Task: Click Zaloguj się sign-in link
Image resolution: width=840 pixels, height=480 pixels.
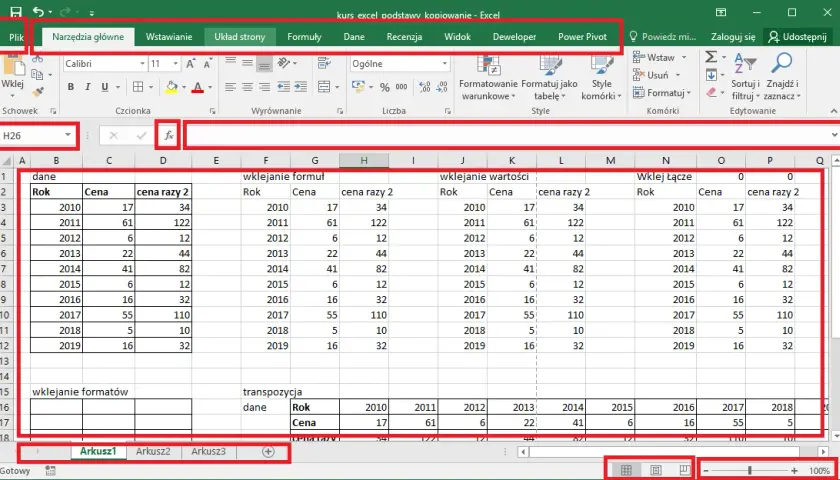Action: [733, 37]
